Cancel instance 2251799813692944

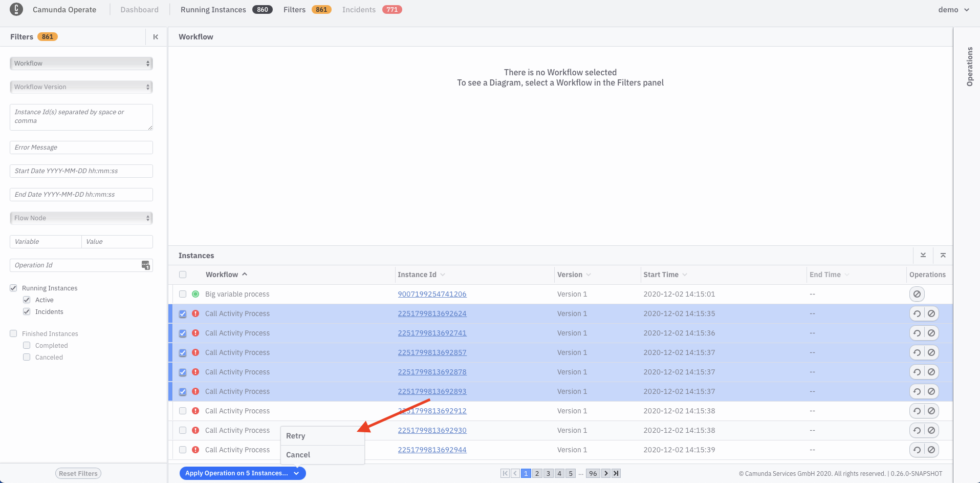[x=931, y=450]
